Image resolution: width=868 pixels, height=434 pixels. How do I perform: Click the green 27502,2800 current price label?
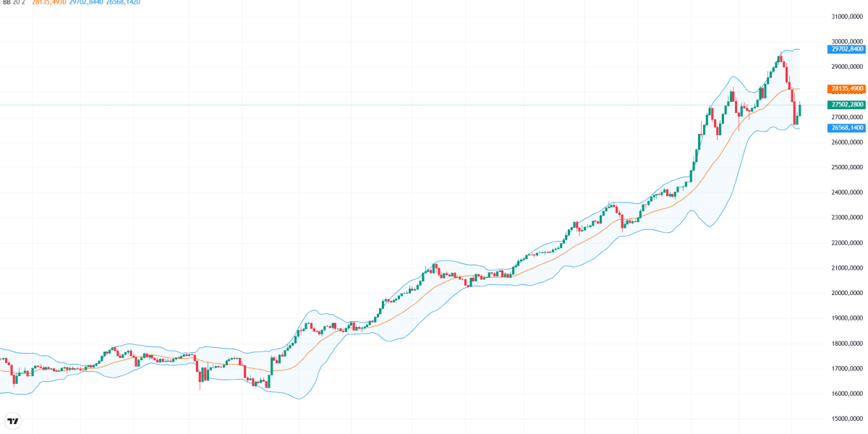pos(846,105)
